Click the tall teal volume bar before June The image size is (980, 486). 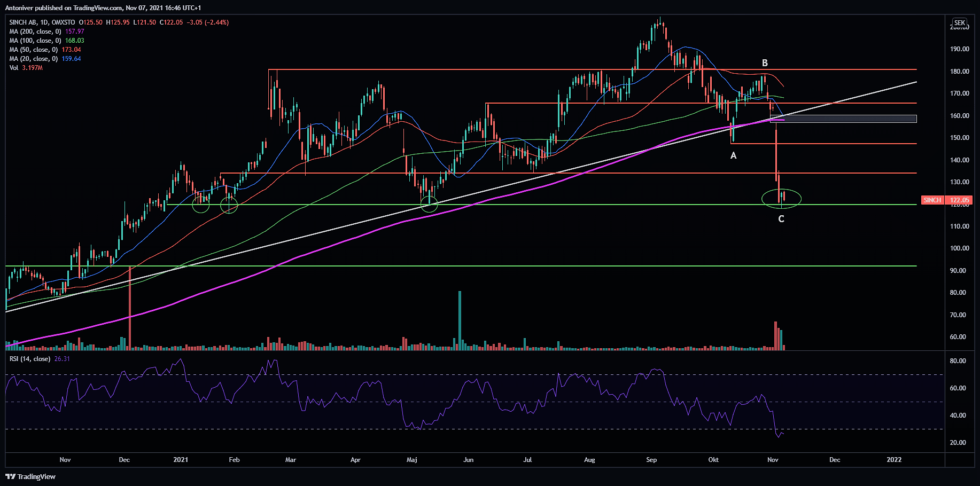click(460, 320)
